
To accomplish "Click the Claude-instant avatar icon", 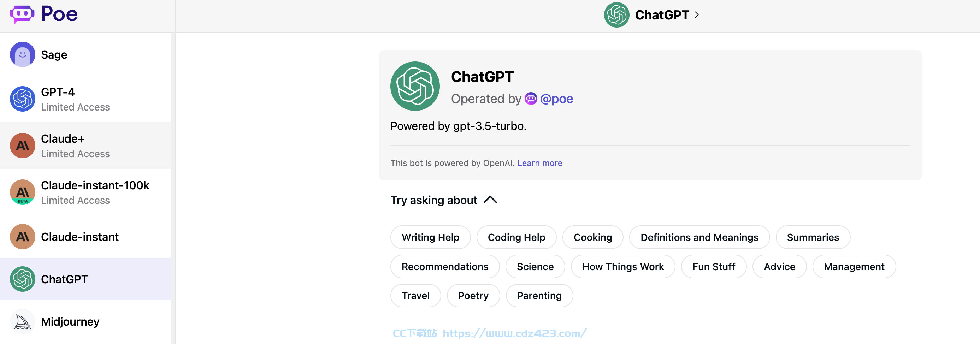I will pos(23,237).
